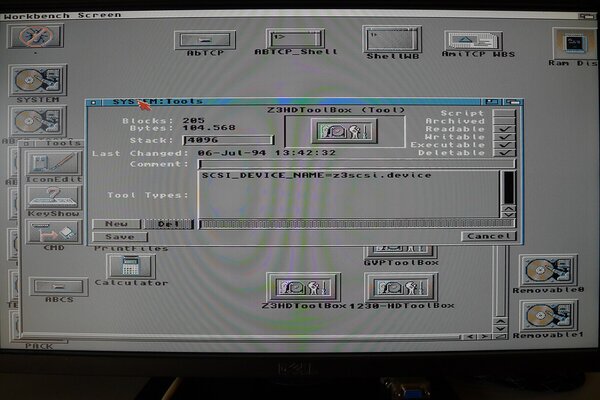Select the ShellWB icon

coord(391,39)
